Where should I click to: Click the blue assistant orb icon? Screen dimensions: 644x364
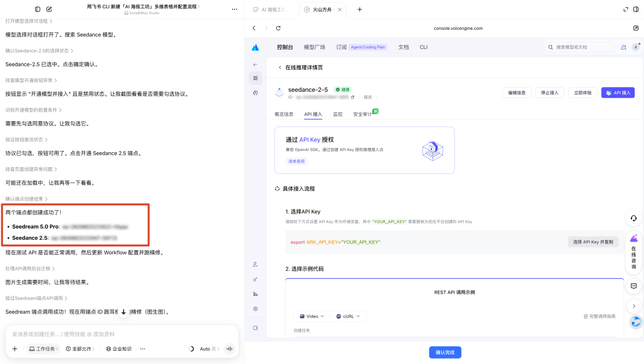point(636,322)
